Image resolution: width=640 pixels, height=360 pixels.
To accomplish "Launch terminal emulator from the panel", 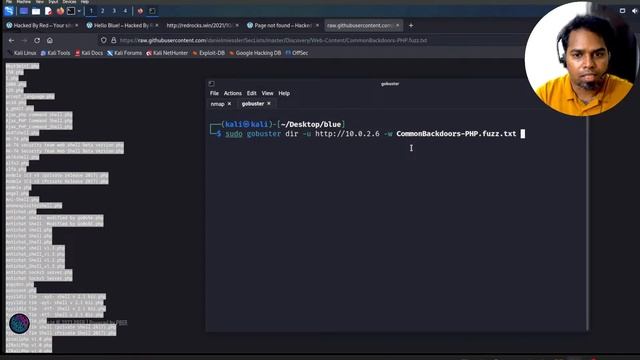I will [x=71, y=11].
